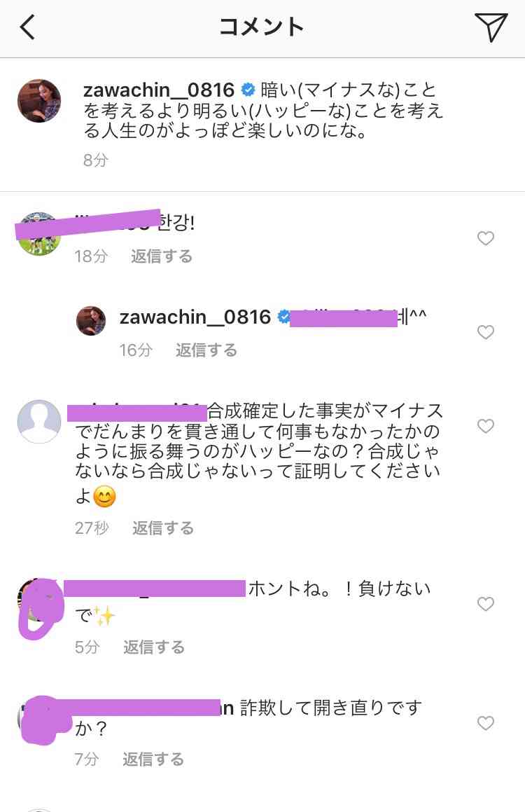Like the ホントね comment heart

coord(485,604)
